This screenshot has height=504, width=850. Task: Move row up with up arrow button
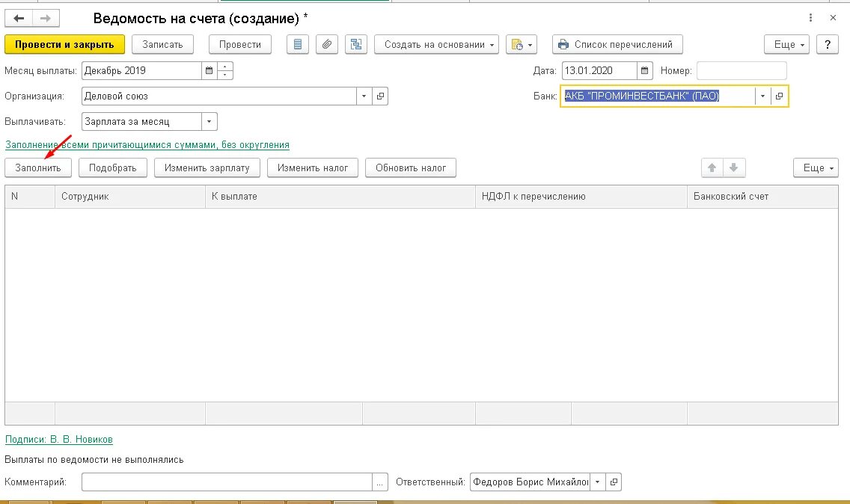(x=712, y=168)
